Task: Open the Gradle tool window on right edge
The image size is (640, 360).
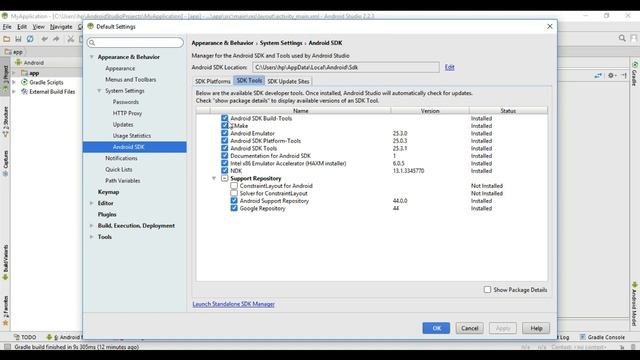Action: pos(635,73)
